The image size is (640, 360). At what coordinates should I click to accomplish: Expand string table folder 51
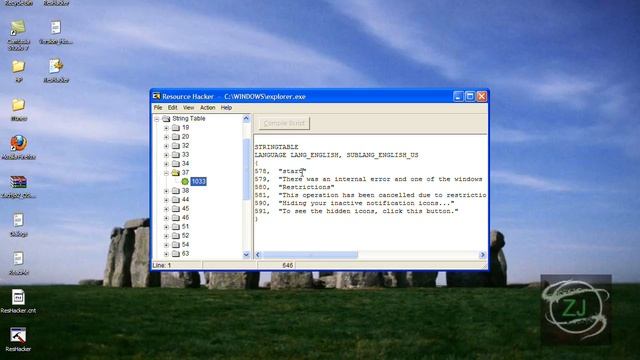[166, 227]
